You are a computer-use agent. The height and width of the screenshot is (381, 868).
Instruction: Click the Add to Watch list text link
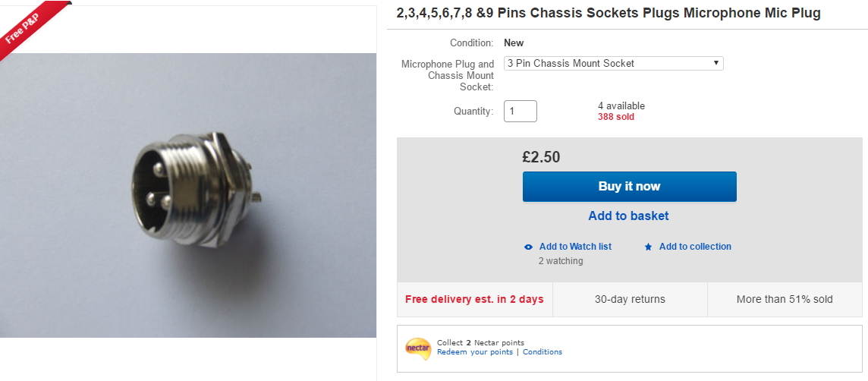(x=575, y=247)
